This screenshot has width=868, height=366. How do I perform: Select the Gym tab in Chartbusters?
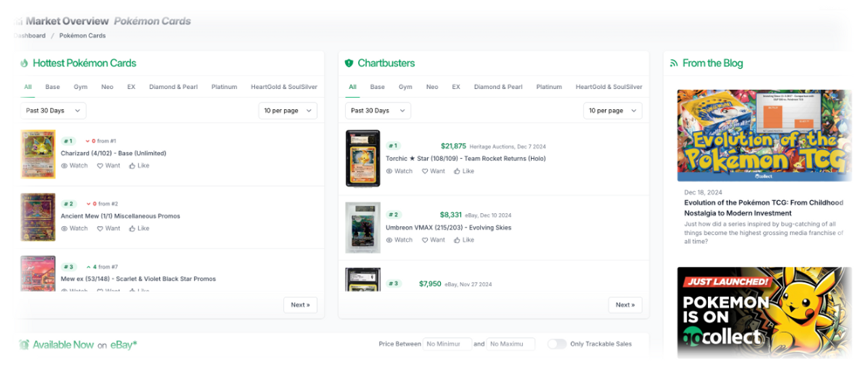(x=406, y=87)
